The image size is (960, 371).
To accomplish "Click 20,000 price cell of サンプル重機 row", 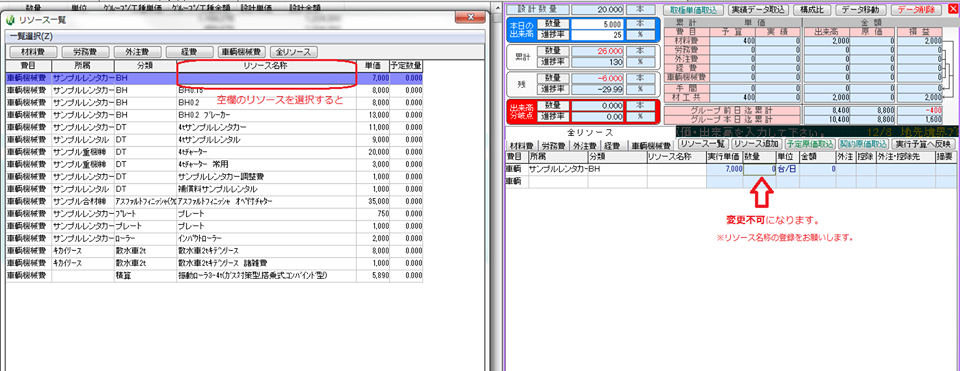I will [372, 152].
